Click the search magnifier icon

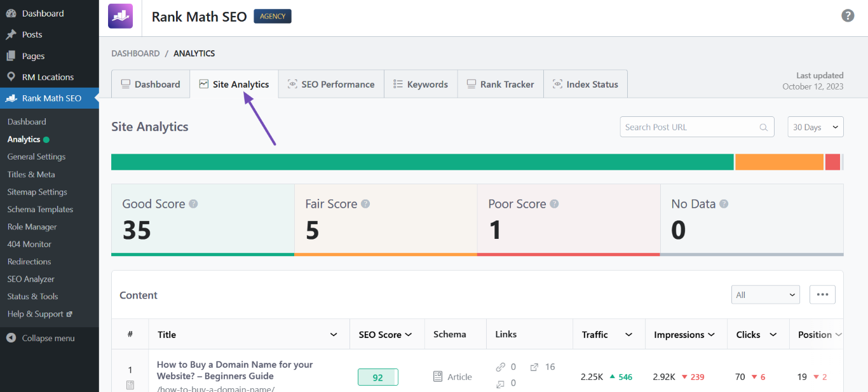tap(764, 127)
